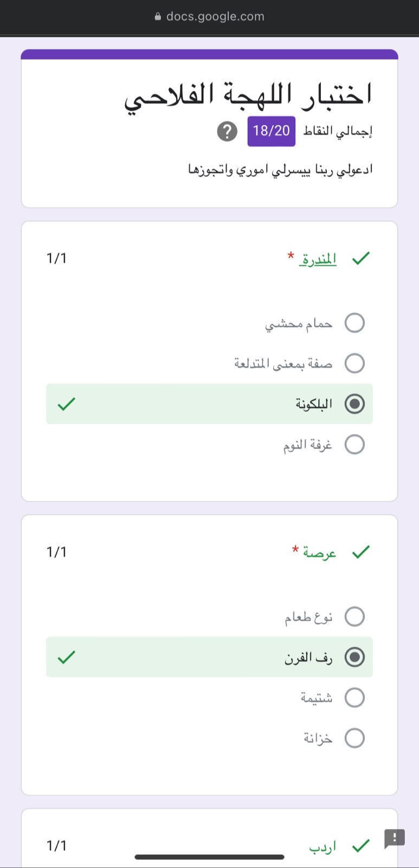Click the help question mark icon
Viewport: 419px width, 868px height.
tap(227, 131)
